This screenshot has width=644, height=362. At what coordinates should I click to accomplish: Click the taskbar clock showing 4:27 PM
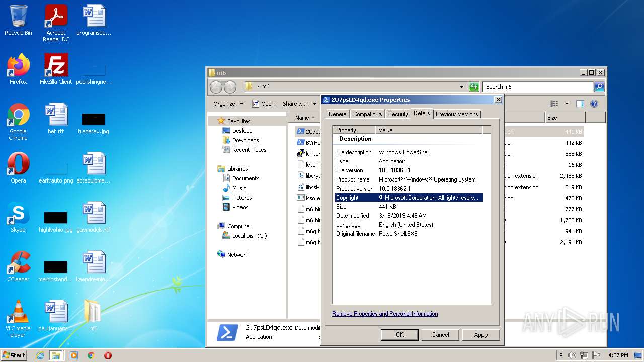[x=618, y=355]
